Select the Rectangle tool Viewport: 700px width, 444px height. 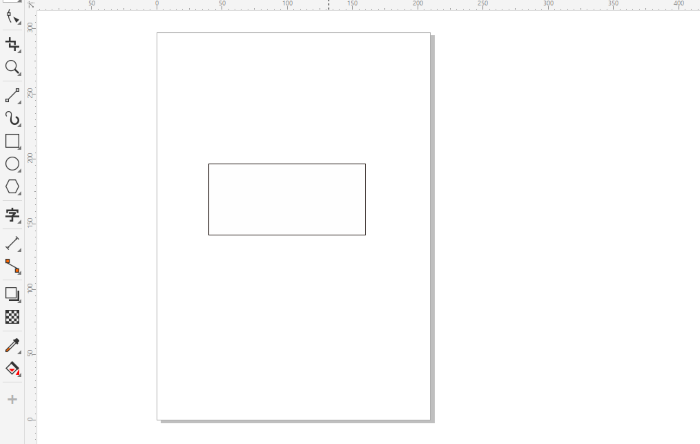click(12, 141)
